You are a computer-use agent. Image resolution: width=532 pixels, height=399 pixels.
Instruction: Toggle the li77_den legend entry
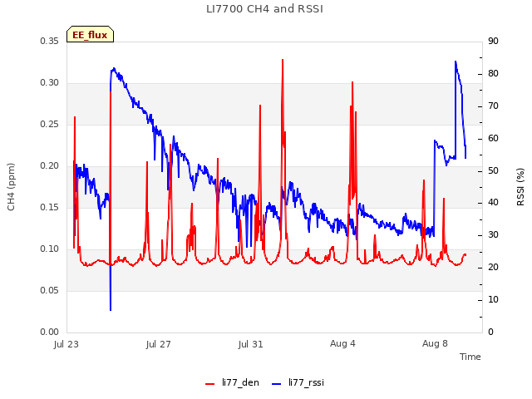(x=232, y=382)
